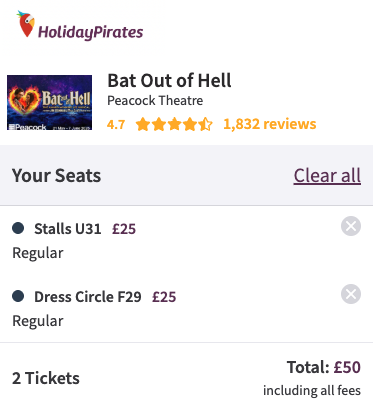Remove the Dress Circle F29 seat
Screen dimensions: 373x408
[351, 294]
